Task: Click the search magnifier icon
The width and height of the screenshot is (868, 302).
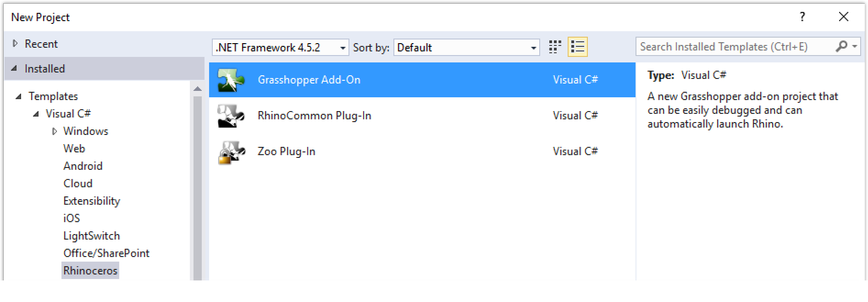Action: (841, 46)
